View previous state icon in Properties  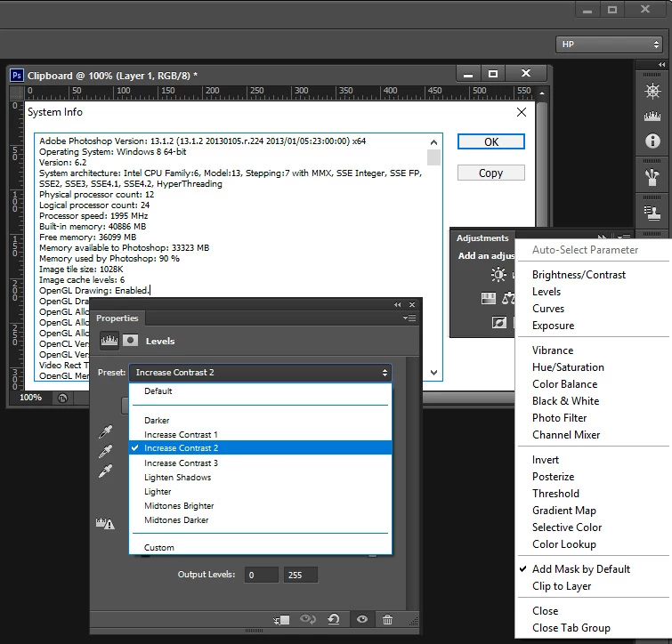(308, 619)
